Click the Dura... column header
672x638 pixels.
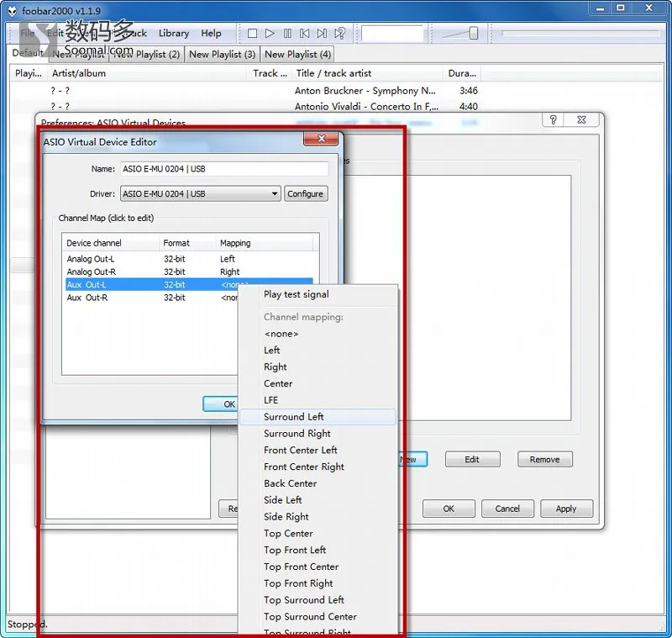coord(462,73)
